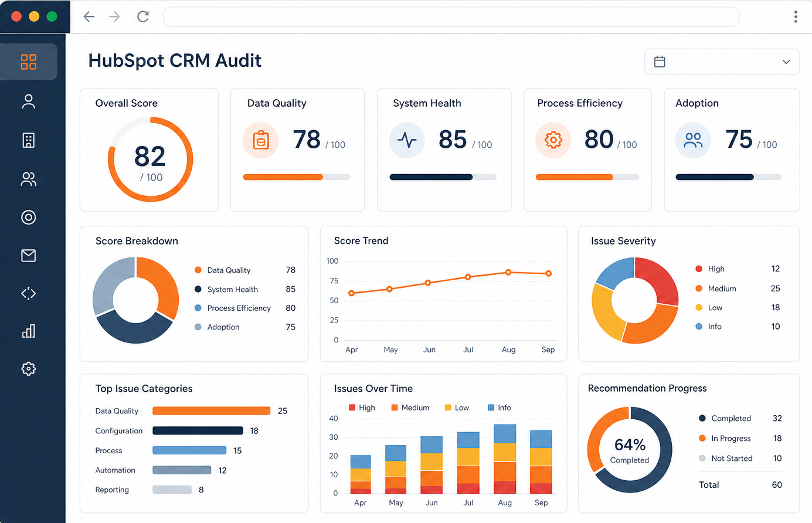812x523 pixels.
Task: Open the companies building icon in sidebar
Action: pyautogui.click(x=28, y=140)
